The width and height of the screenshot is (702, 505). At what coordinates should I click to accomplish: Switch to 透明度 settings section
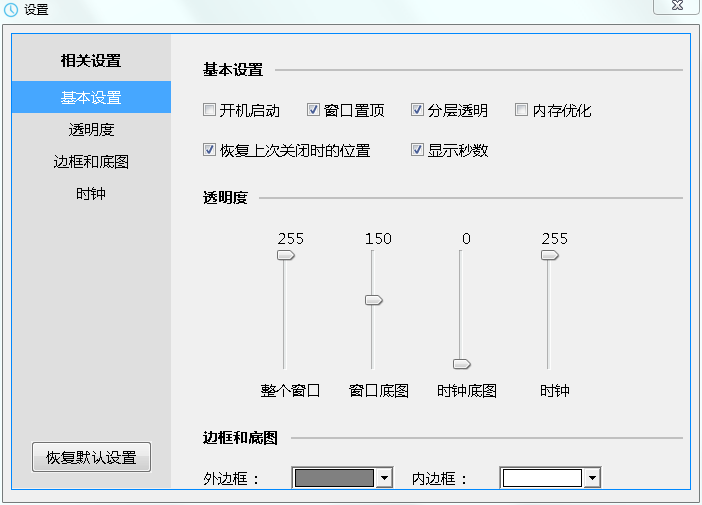(x=91, y=130)
